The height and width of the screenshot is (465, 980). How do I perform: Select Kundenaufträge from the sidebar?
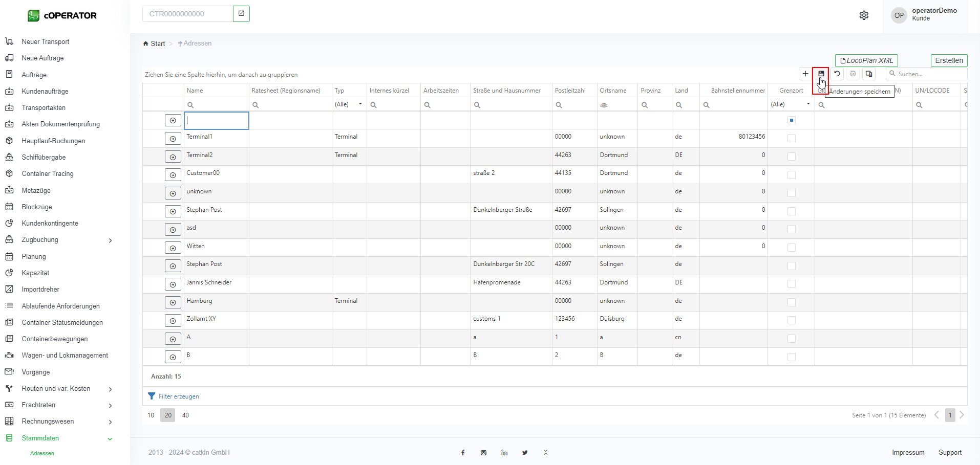45,91
